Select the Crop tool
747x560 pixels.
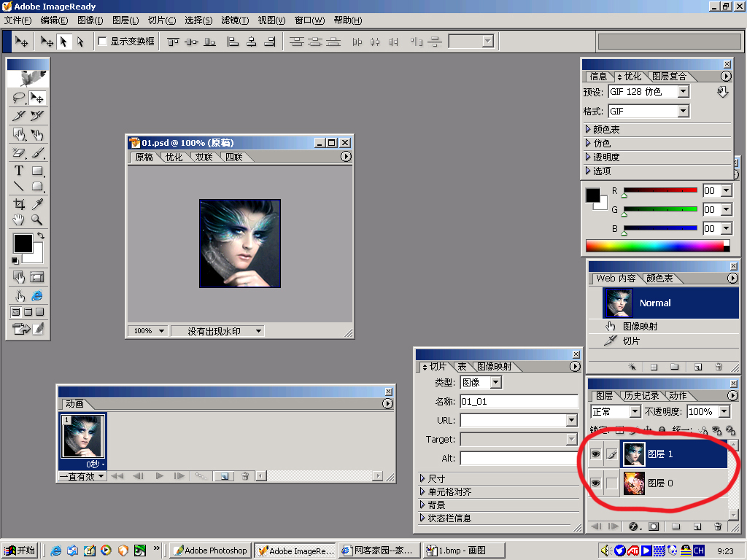pos(19,204)
